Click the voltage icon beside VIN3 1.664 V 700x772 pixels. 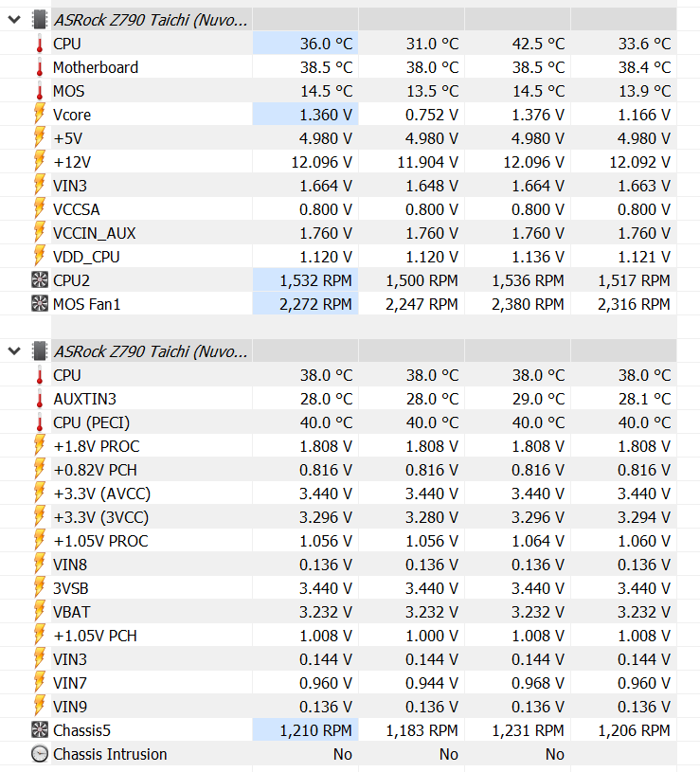(x=40, y=185)
